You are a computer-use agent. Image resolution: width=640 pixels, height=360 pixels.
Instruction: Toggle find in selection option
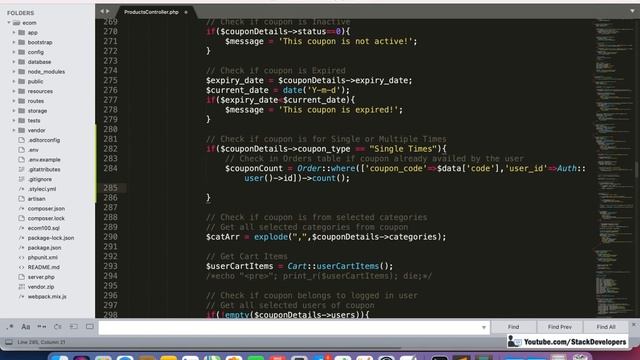tap(73, 327)
